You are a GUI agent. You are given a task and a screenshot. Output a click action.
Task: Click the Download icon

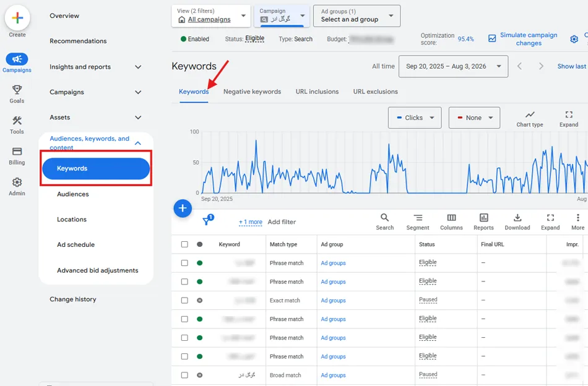(517, 217)
